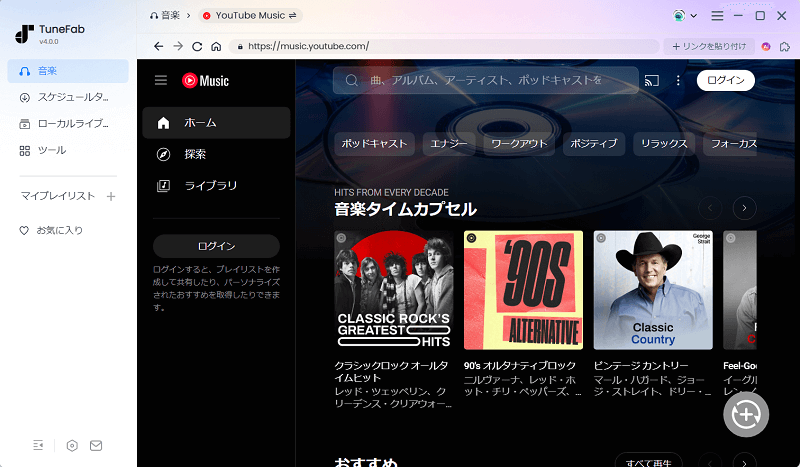Click the 90's オルタナティブロック title
Image resolution: width=800 pixels, height=467 pixels.
(x=520, y=365)
